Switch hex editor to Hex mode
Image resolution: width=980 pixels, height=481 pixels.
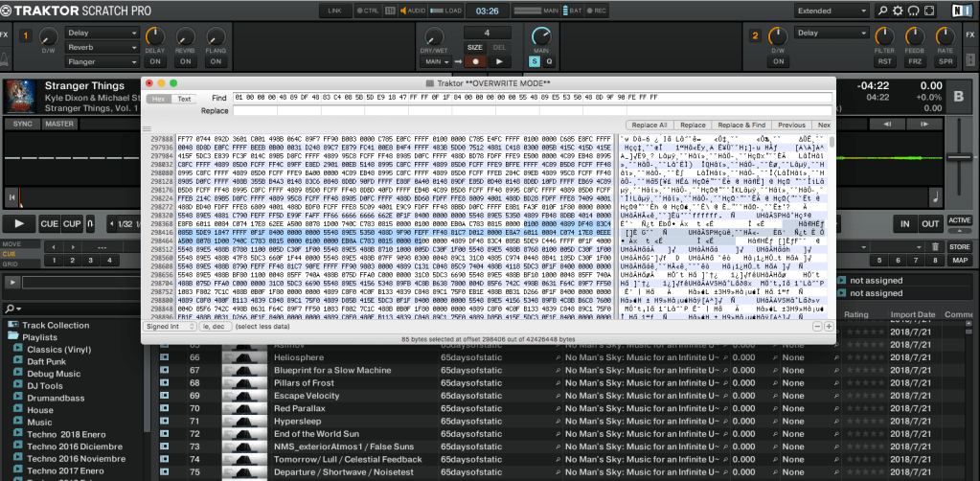159,99
